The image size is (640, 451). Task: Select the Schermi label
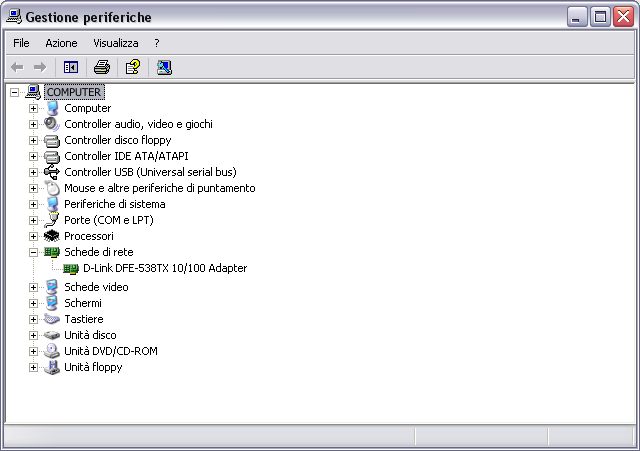pos(83,303)
